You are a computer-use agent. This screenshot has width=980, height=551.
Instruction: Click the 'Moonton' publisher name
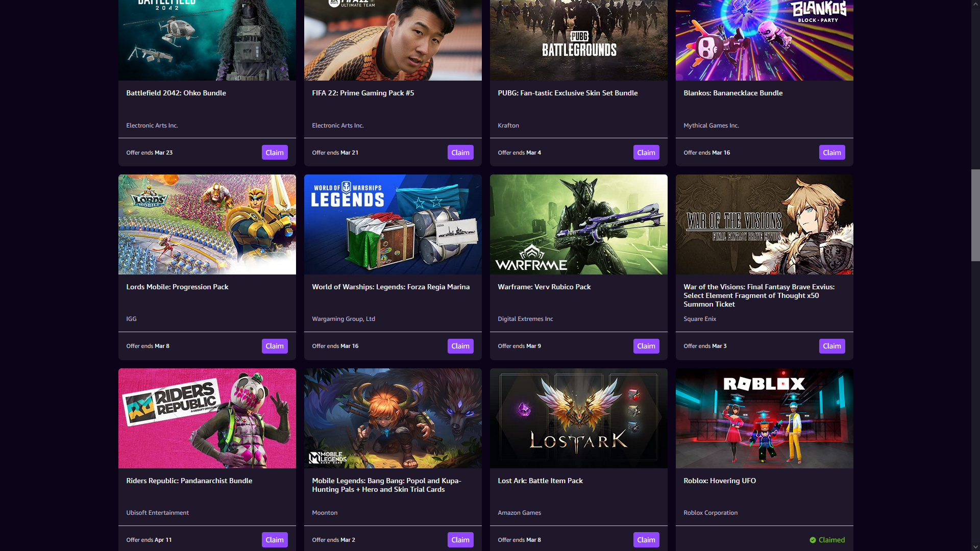click(325, 513)
